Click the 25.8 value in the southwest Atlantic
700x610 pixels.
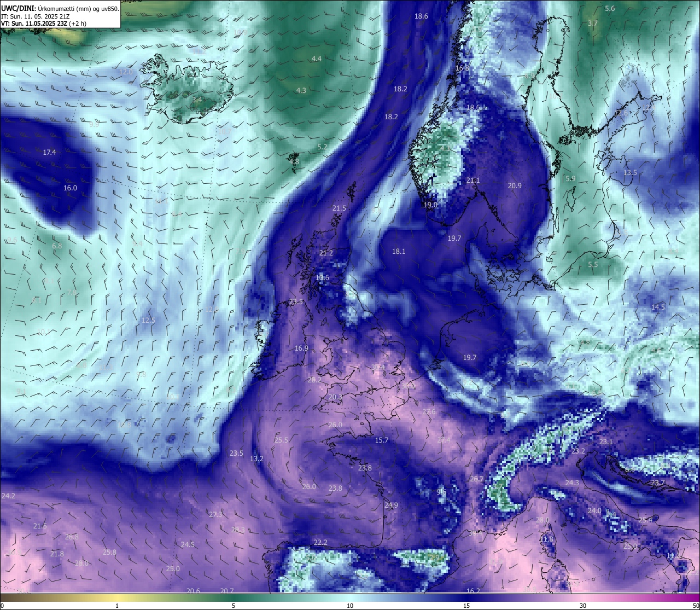[x=109, y=552]
